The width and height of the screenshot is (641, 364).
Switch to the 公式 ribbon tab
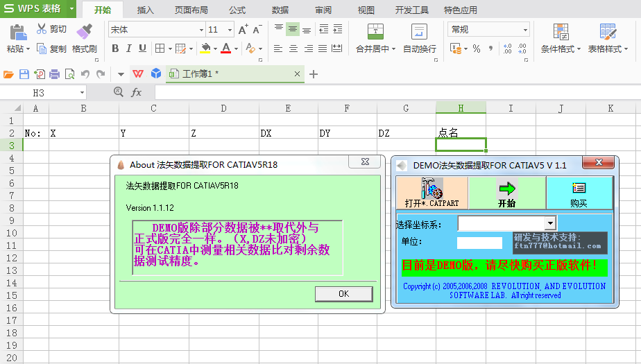(237, 10)
